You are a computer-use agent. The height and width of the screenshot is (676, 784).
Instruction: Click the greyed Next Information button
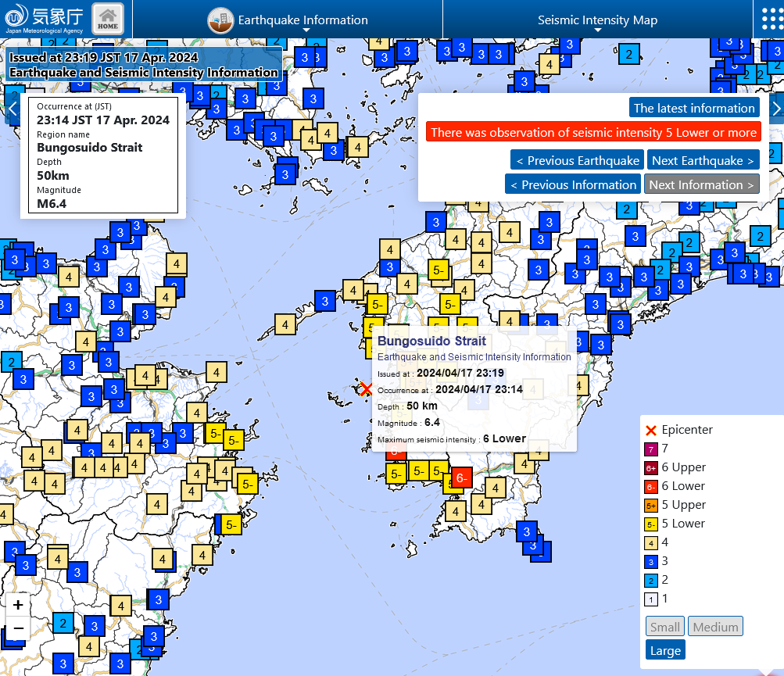coord(701,184)
